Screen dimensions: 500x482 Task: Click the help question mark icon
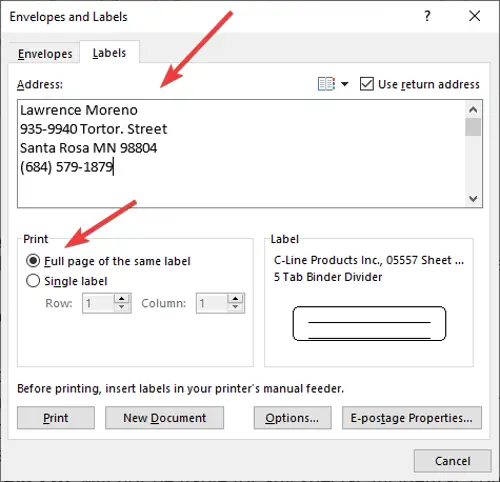click(427, 16)
